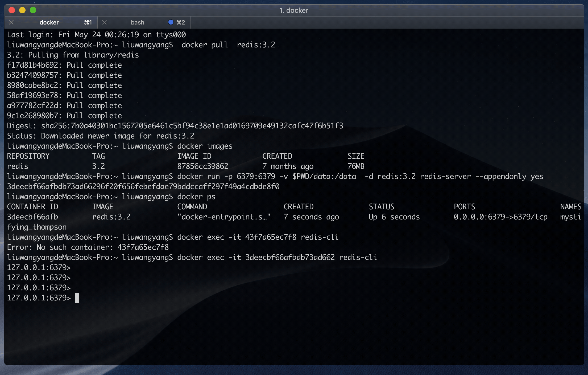Click the ⌘2 shortcut label
This screenshot has height=375, width=588.
(x=181, y=22)
